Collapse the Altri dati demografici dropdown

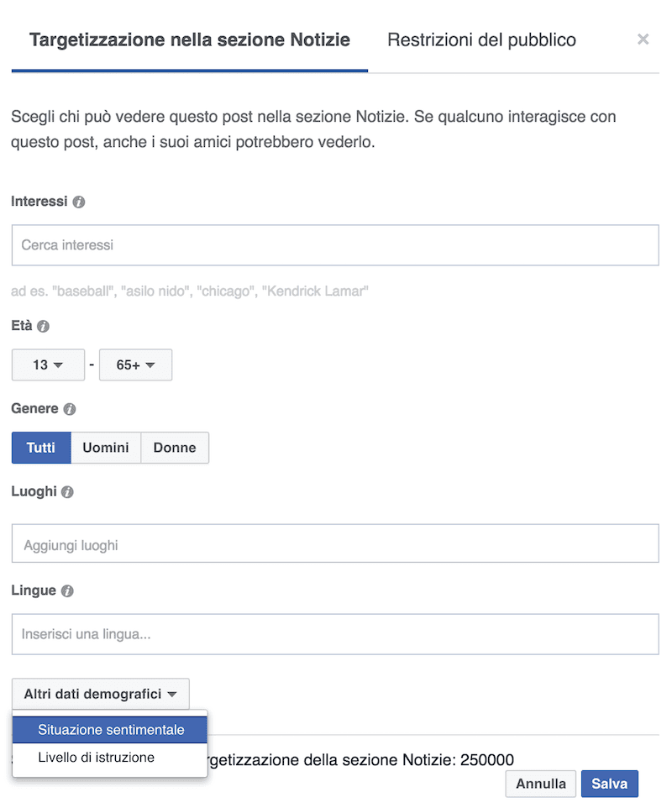101,694
